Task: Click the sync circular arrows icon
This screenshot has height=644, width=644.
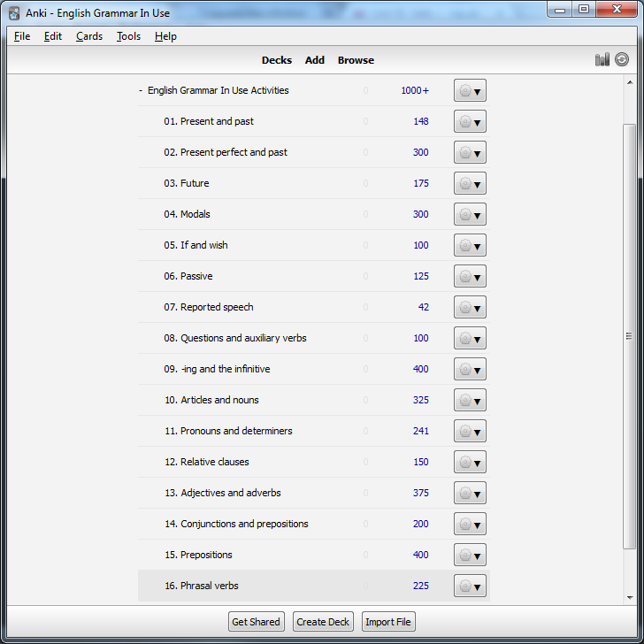Action: 622,59
